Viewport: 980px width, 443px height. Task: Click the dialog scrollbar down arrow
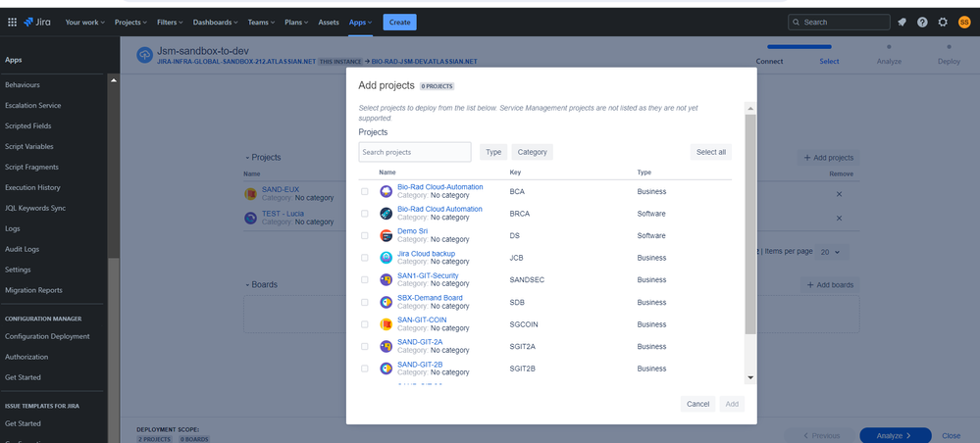(x=750, y=377)
